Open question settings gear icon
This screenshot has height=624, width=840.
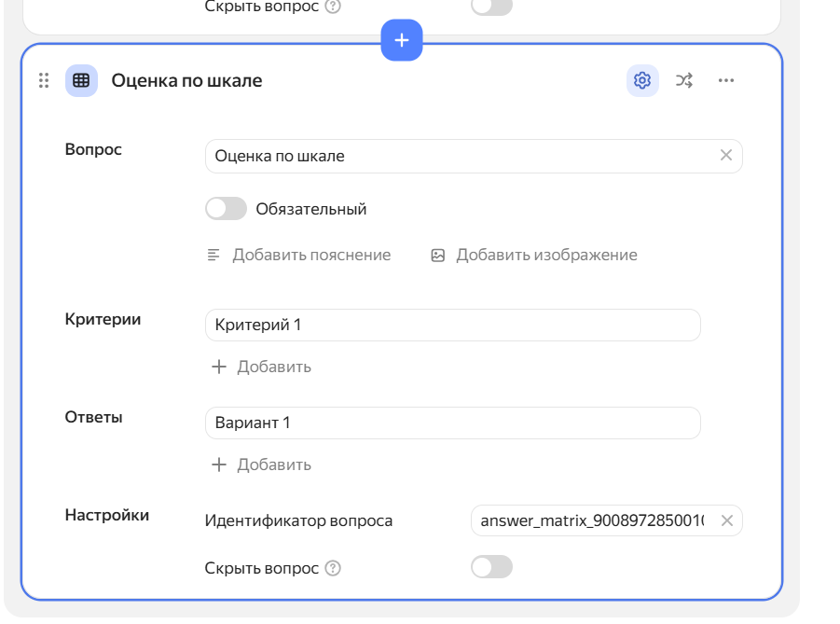(x=641, y=81)
